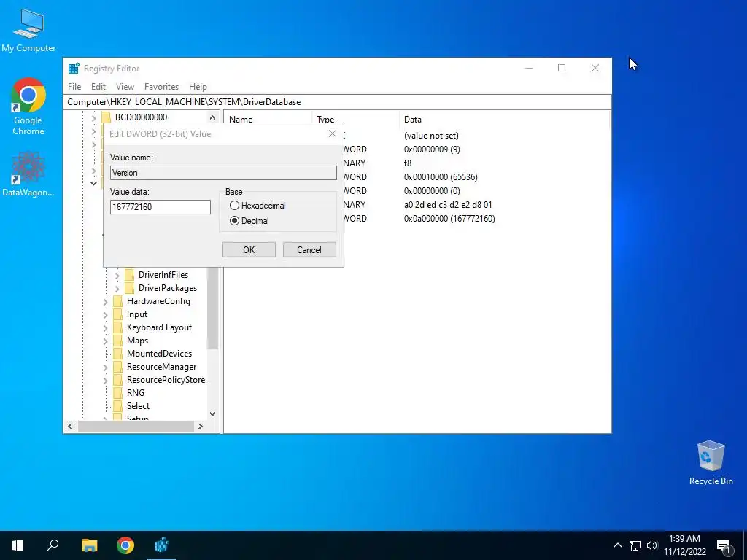Click tree scroll-up arrow
Viewport: 747px width, 560px height.
tap(212, 117)
